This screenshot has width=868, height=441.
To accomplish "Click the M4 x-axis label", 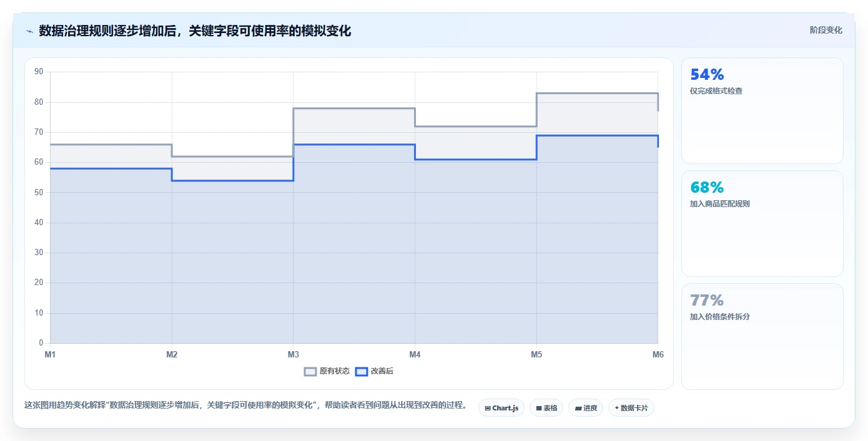I will [415, 354].
